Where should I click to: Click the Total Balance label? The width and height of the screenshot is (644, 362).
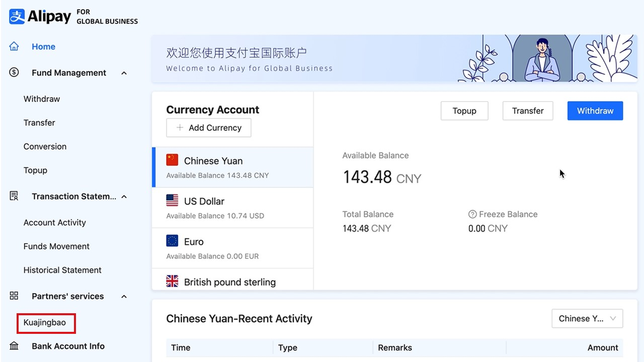368,214
